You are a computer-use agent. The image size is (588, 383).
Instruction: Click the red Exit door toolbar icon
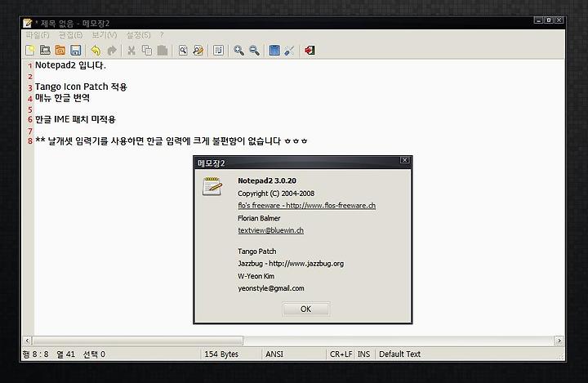[x=310, y=51]
